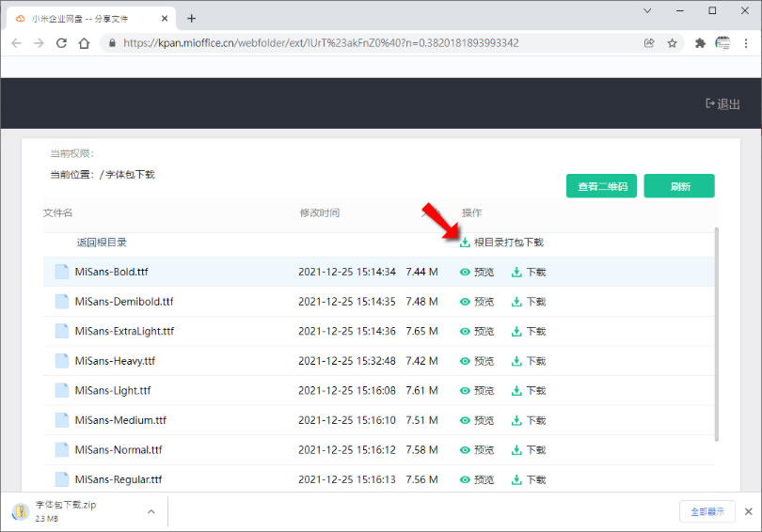Click timestamp 2021-12-25 15:32:48
This screenshot has width=762, height=532.
click(x=347, y=361)
